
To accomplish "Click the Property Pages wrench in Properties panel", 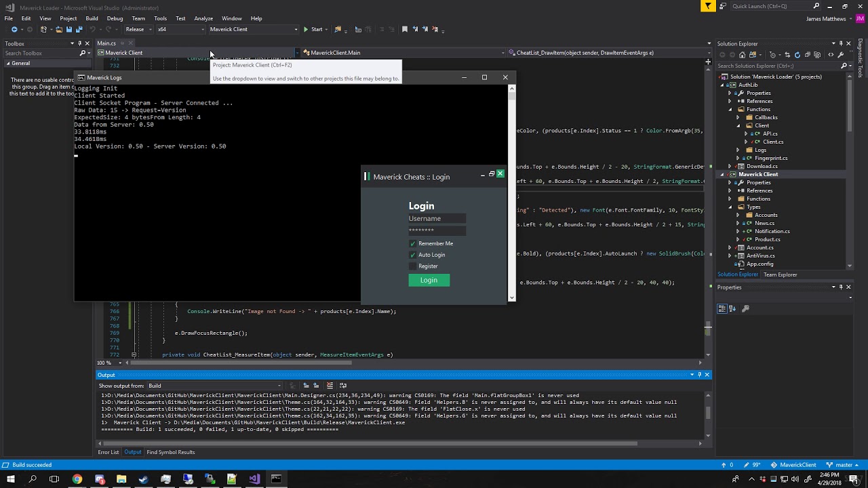I will point(745,308).
